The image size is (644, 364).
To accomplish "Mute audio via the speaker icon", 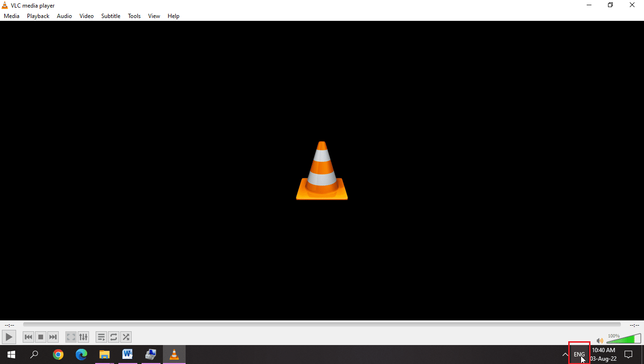I will 599,340.
